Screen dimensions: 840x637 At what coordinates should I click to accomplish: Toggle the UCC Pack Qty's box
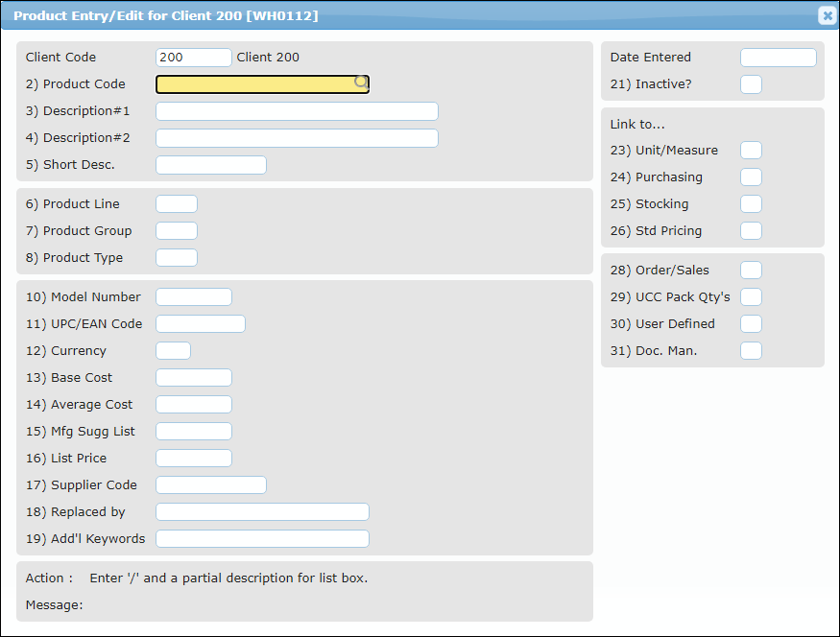pyautogui.click(x=751, y=297)
